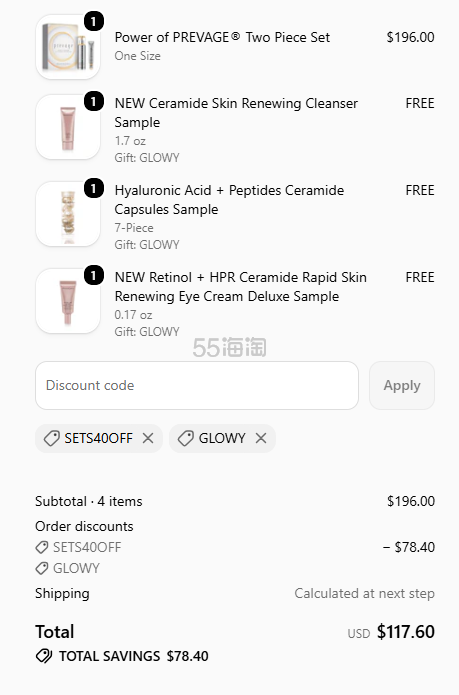Open the Ceramide Skin Renewing Cleanser thumbnail

[68, 127]
